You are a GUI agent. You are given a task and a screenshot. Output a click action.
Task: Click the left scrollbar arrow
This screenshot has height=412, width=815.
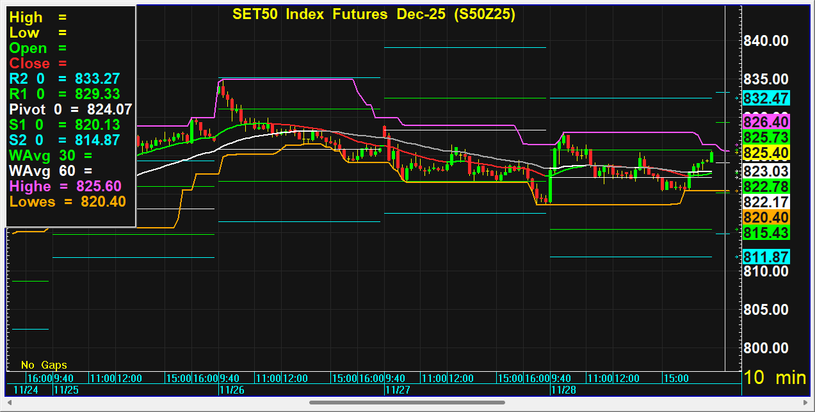click(x=8, y=404)
